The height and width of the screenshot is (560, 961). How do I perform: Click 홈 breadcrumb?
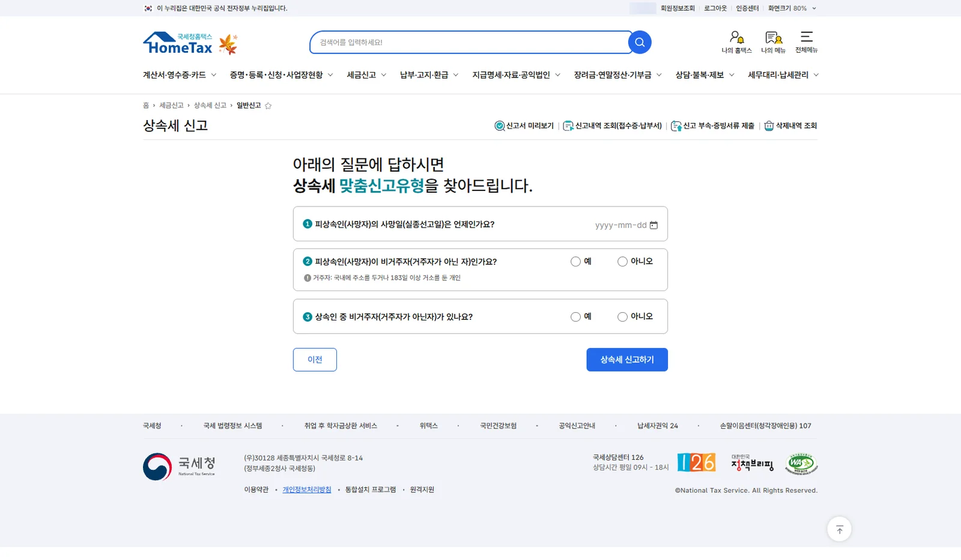[x=146, y=106]
